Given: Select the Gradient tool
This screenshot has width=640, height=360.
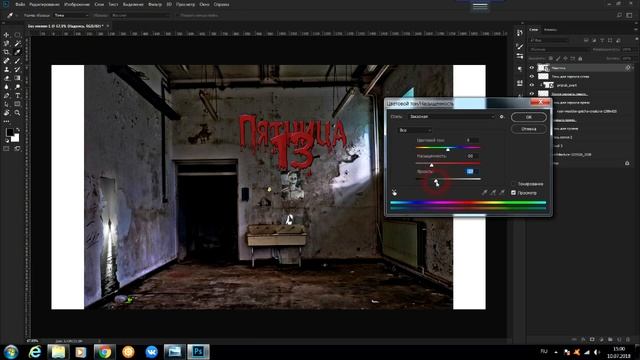Looking at the screenshot, I should (17, 78).
